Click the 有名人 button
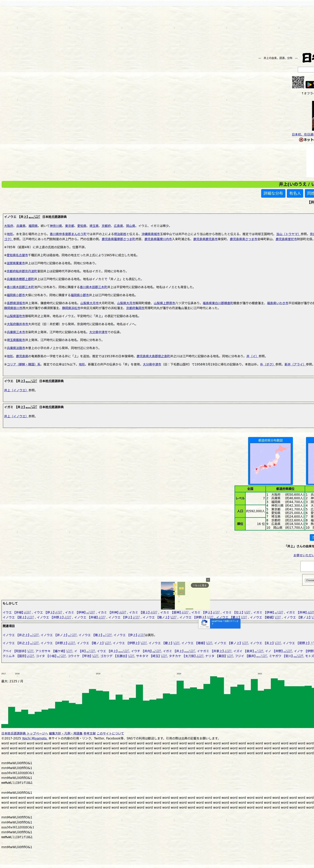 (x=295, y=193)
